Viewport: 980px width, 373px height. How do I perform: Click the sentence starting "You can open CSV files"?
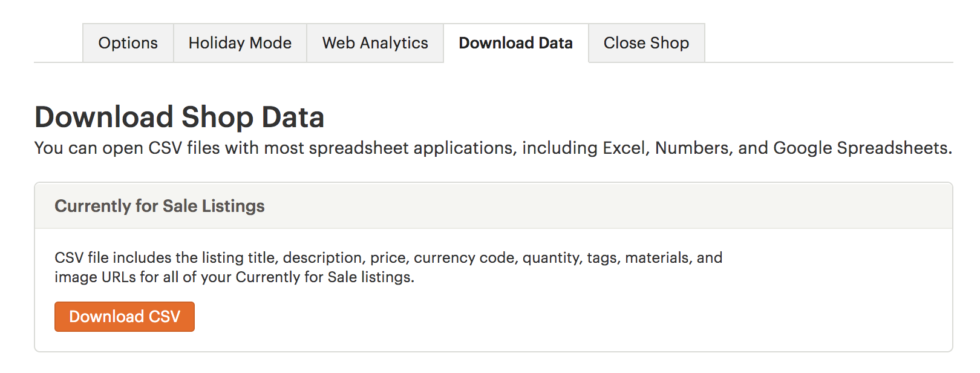(x=493, y=148)
